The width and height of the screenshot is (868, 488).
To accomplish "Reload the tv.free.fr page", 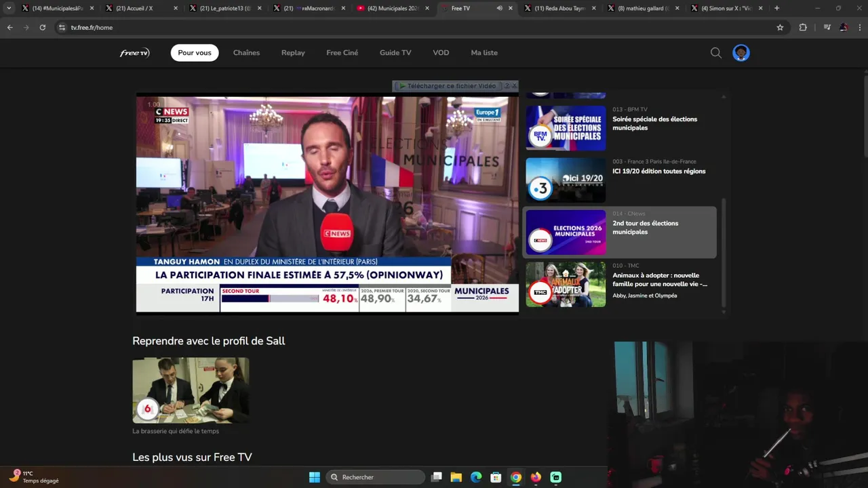I will tap(42, 27).
